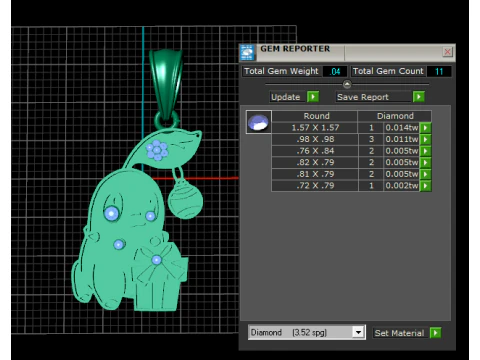480x360 pixels.
Task: Click the green arrow for the .81 X .79 row
Action: tap(425, 174)
